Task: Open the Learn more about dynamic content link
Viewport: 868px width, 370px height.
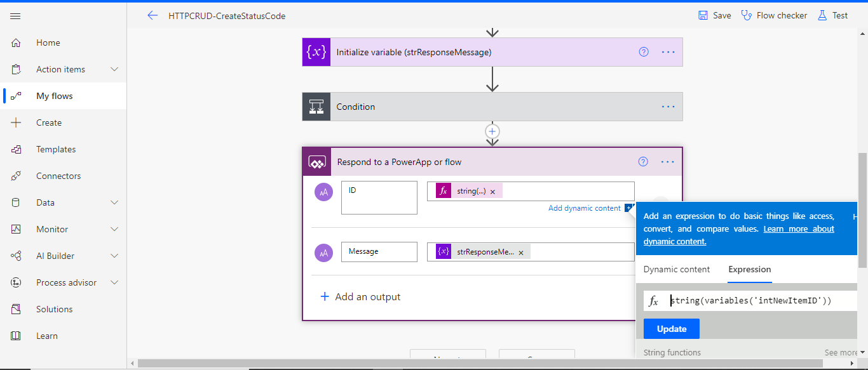Action: coord(798,228)
